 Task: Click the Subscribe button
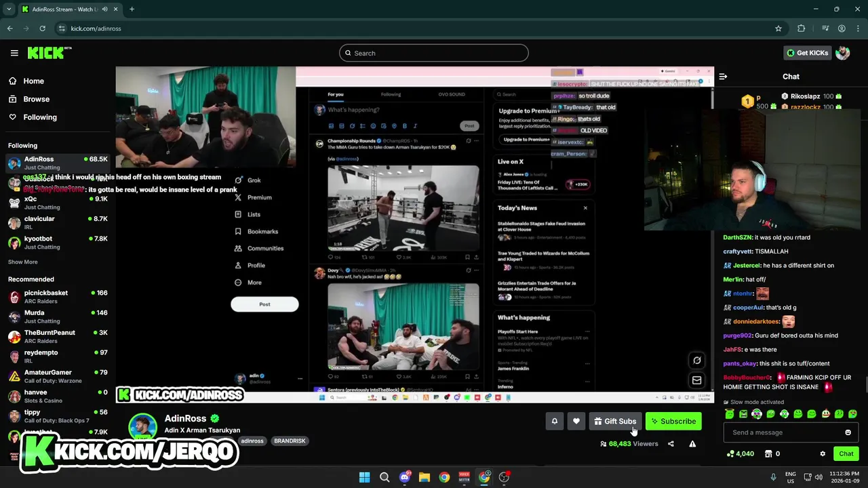pyautogui.click(x=673, y=422)
